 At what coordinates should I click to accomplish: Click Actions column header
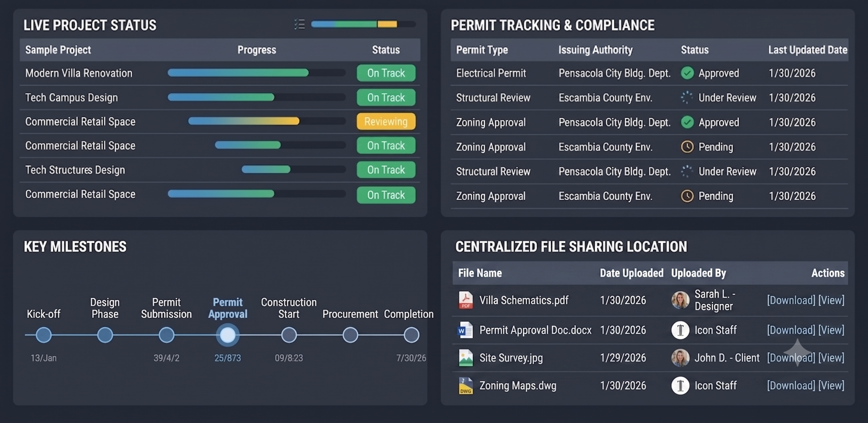pos(828,273)
